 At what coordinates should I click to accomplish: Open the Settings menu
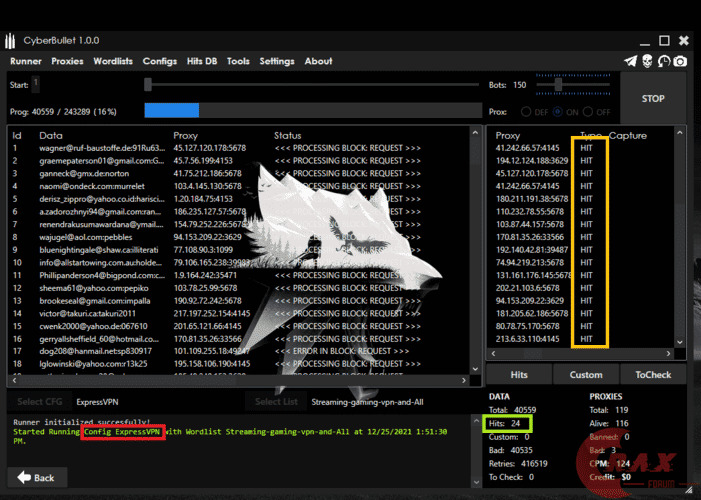click(x=277, y=61)
